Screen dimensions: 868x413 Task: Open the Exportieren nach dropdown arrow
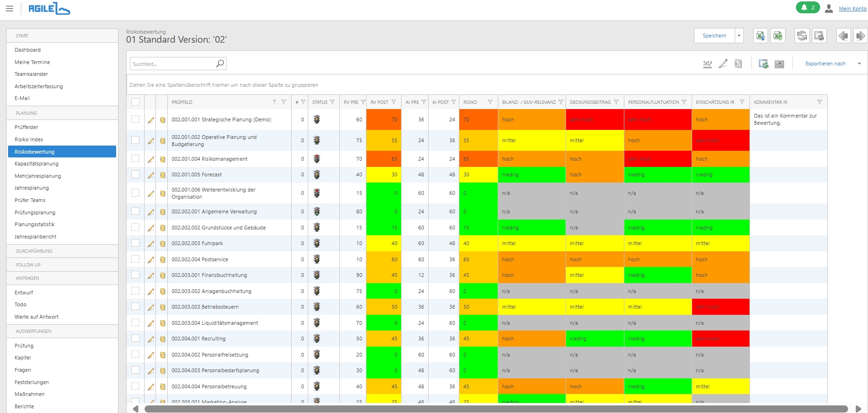pyautogui.click(x=859, y=64)
